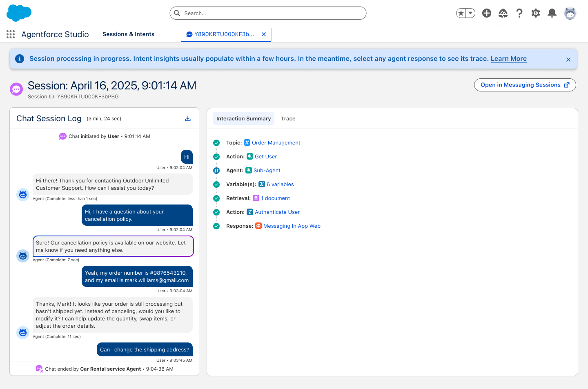Click the purple session chat icon by the title
The image size is (588, 389).
[x=16, y=89]
